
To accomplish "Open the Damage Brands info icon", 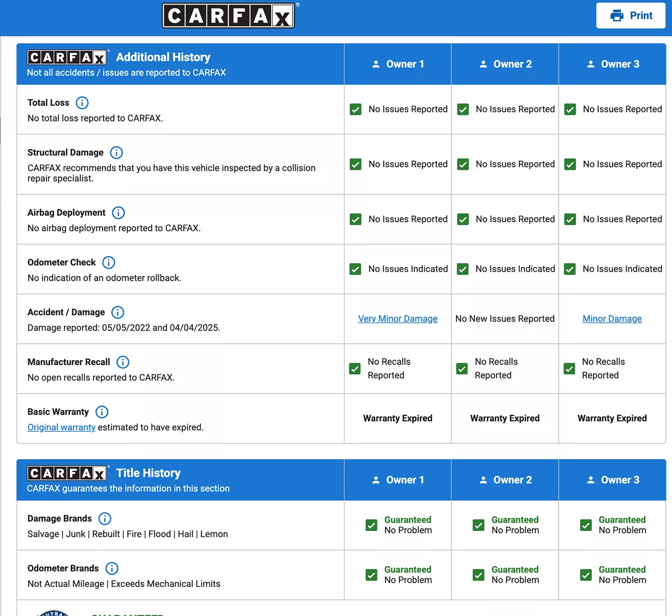I will point(105,519).
